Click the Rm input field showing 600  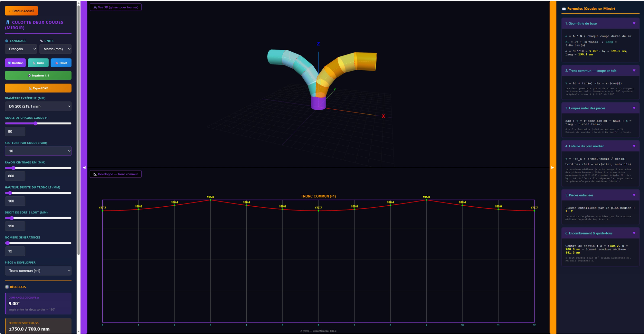(x=15, y=176)
